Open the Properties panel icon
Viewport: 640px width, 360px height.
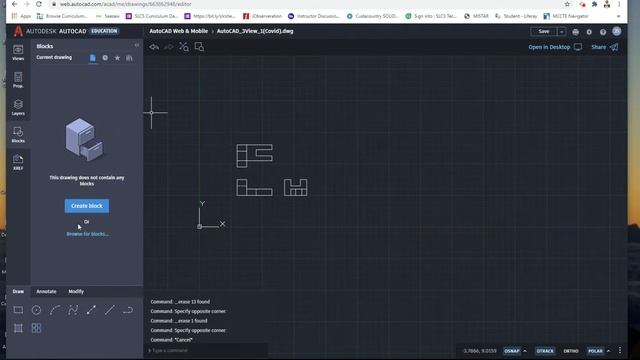pos(18,80)
